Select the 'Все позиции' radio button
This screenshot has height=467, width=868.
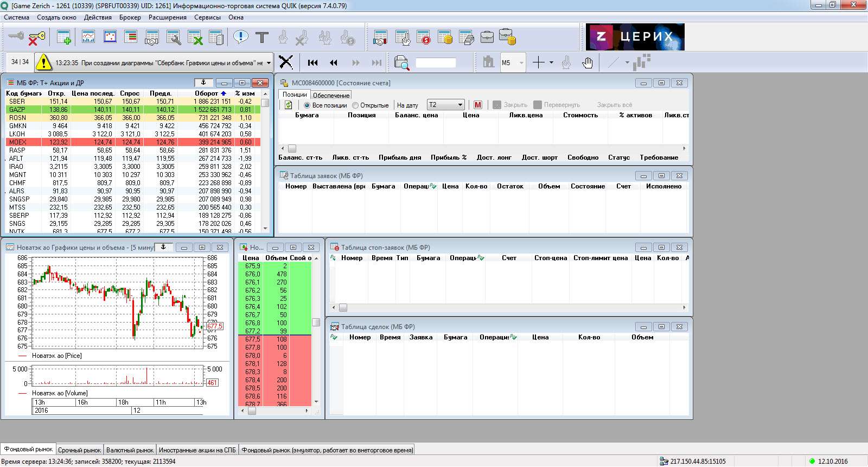coord(307,105)
